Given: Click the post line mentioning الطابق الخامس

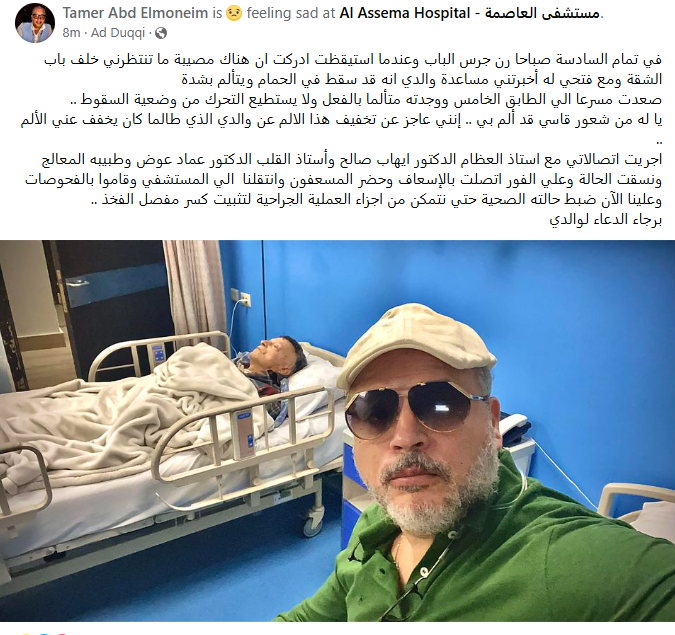Looking at the screenshot, I should point(366,100).
